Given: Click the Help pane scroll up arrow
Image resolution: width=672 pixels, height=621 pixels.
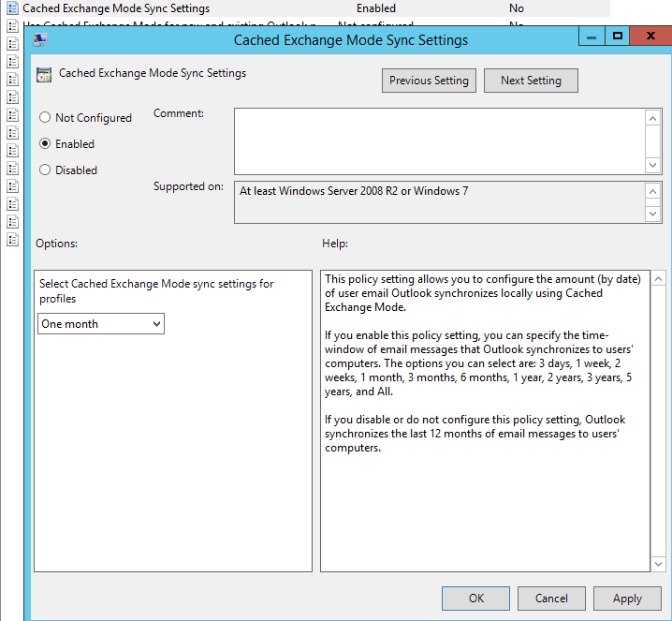Looking at the screenshot, I should point(658,279).
